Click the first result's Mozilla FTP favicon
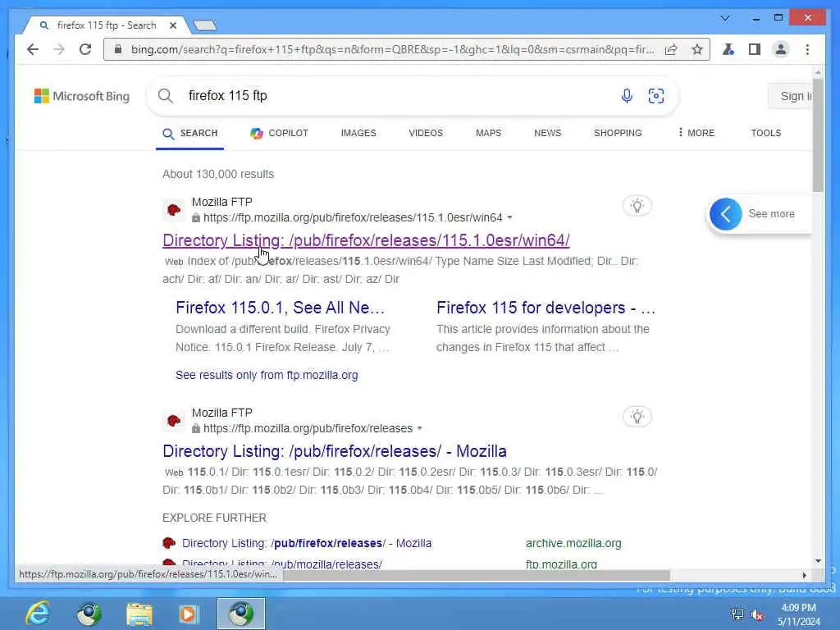This screenshot has height=630, width=840. pyautogui.click(x=174, y=210)
